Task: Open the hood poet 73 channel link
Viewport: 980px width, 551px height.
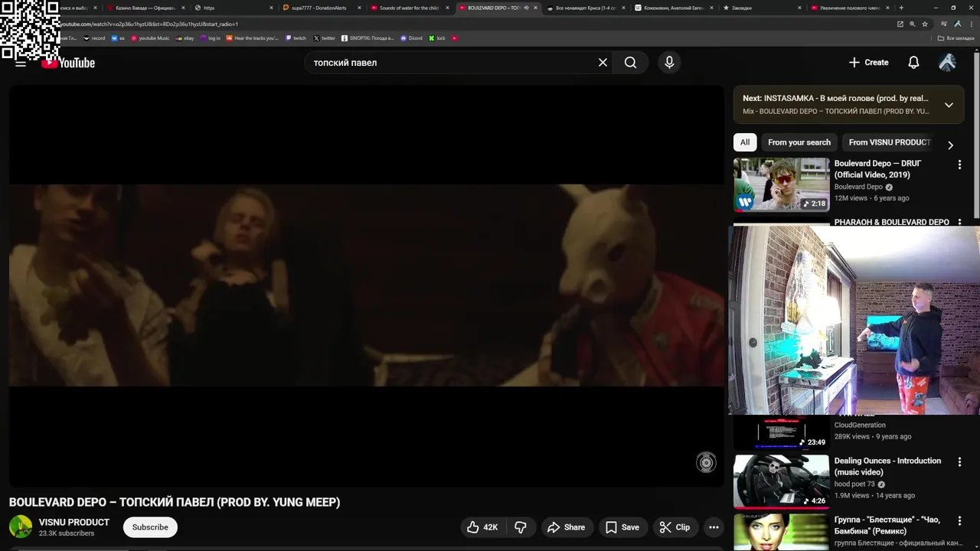Action: point(854,484)
